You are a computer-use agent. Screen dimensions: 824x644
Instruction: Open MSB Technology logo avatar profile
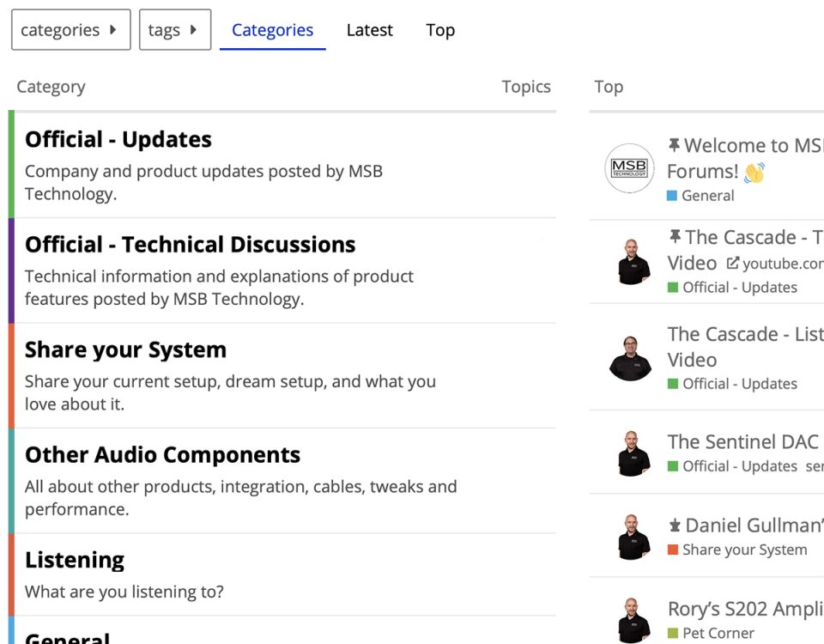tap(629, 168)
